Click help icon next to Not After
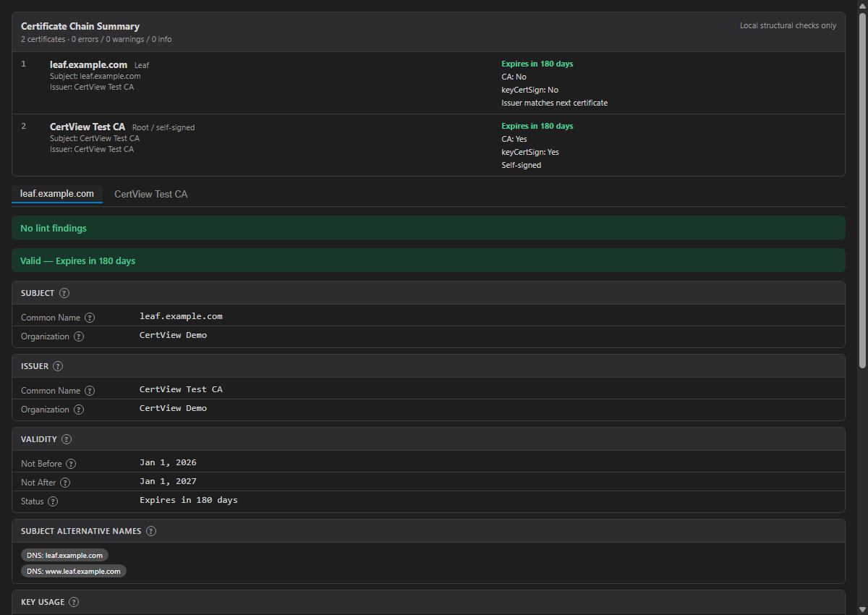The height and width of the screenshot is (615, 868). tap(65, 483)
